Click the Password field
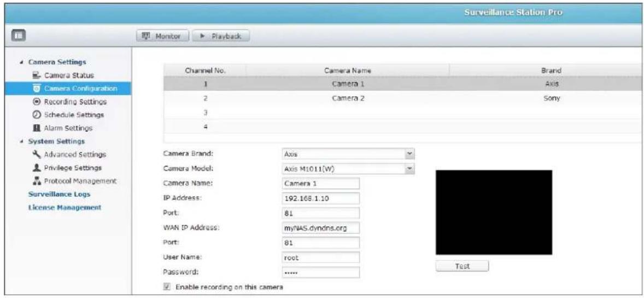Image resolution: width=644 pixels, height=298 pixels. coord(321,272)
